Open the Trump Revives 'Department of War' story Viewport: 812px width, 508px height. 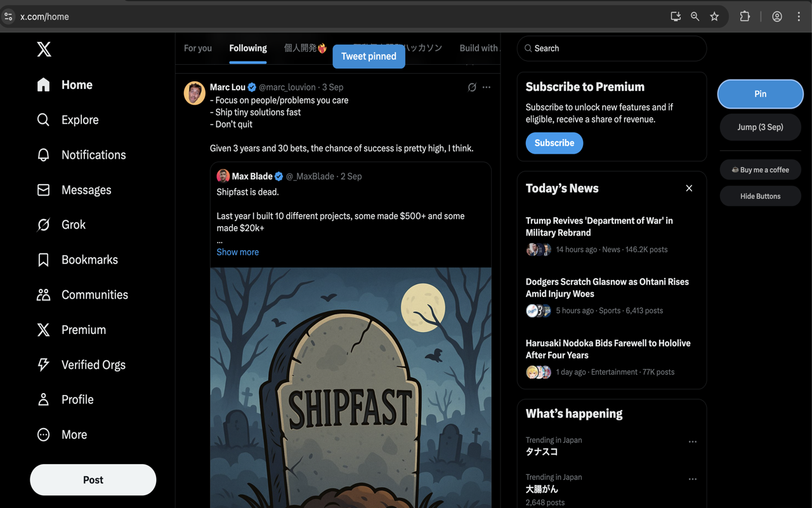(x=599, y=227)
